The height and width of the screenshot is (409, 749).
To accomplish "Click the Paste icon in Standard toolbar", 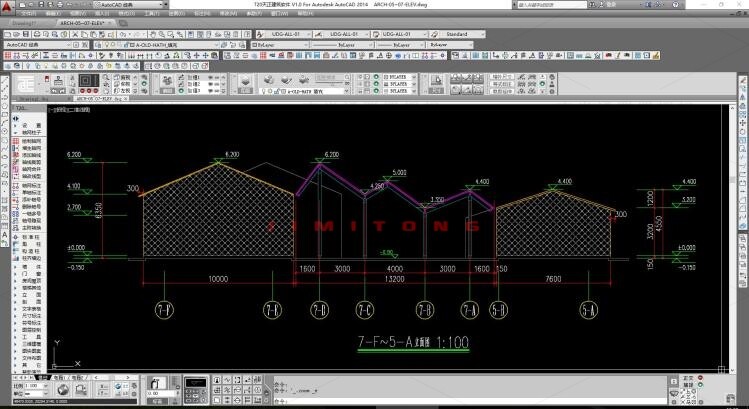I will click(93, 34).
